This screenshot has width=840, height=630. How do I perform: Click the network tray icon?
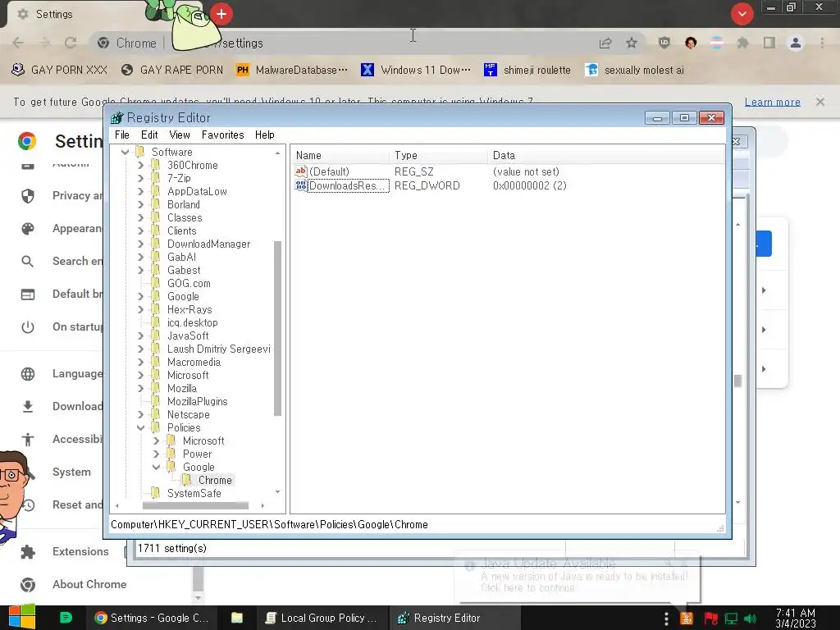[x=731, y=619]
